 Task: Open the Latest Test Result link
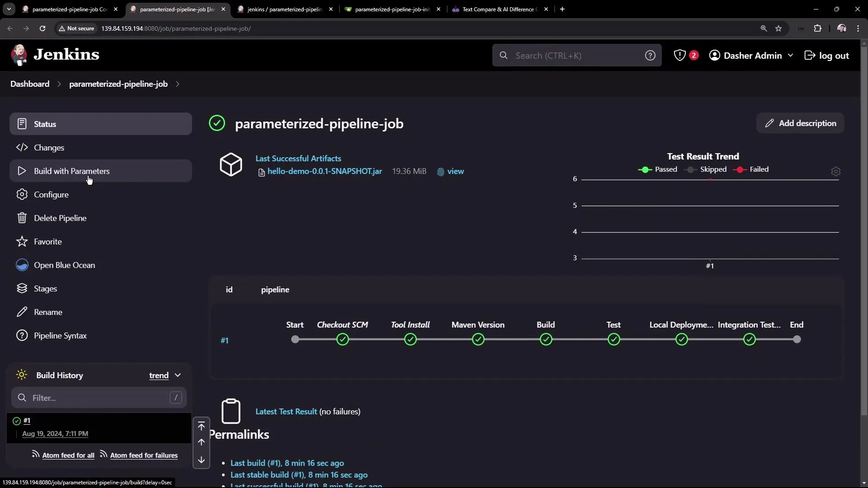coord(286,412)
